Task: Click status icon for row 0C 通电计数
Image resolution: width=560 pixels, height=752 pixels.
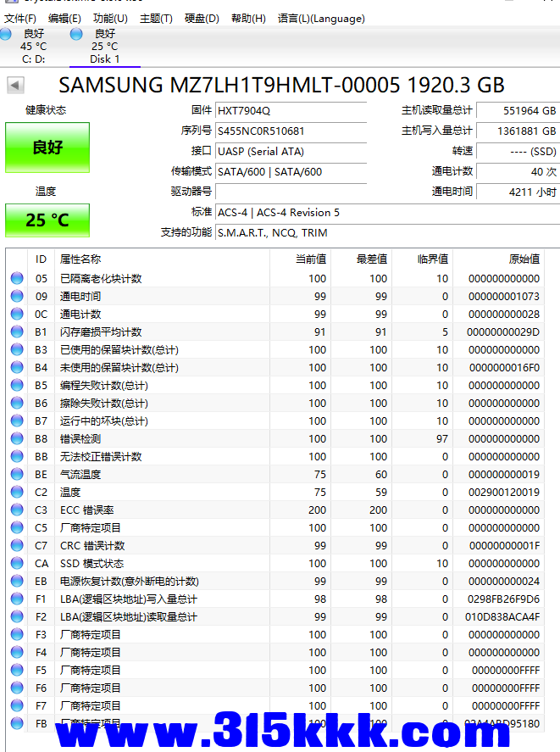Action: 17,314
